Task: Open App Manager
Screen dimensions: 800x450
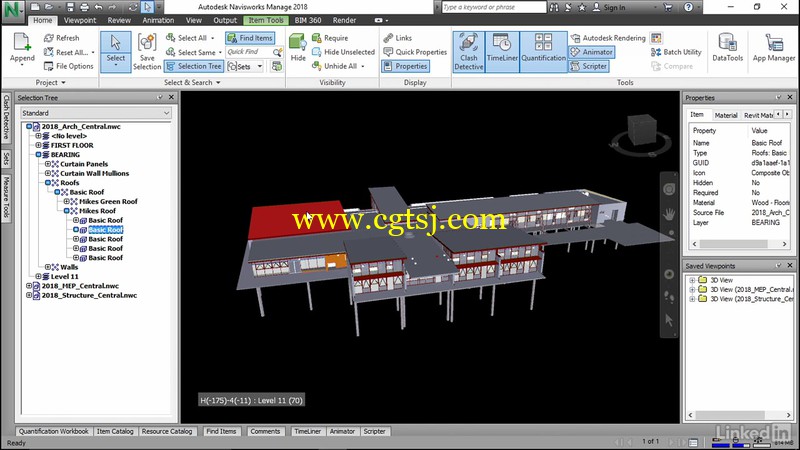Action: click(774, 47)
